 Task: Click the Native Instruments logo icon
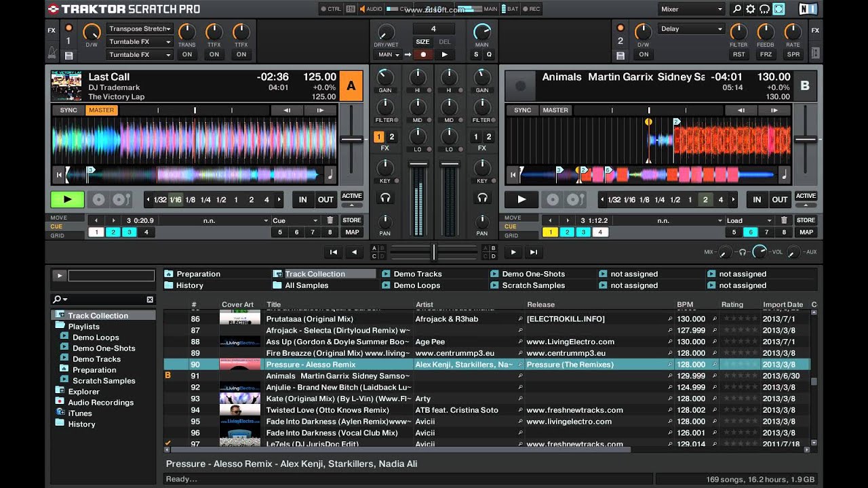[x=808, y=9]
